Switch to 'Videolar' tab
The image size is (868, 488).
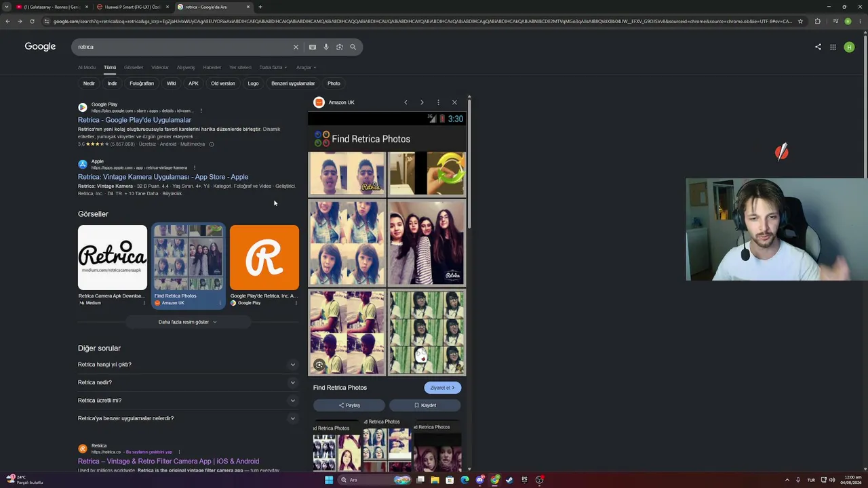click(160, 68)
